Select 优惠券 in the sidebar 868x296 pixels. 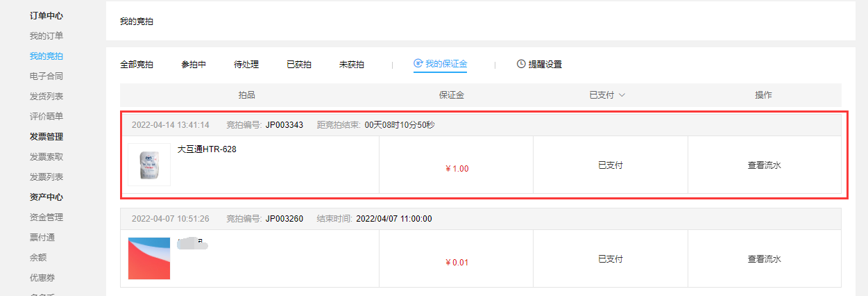42,277
